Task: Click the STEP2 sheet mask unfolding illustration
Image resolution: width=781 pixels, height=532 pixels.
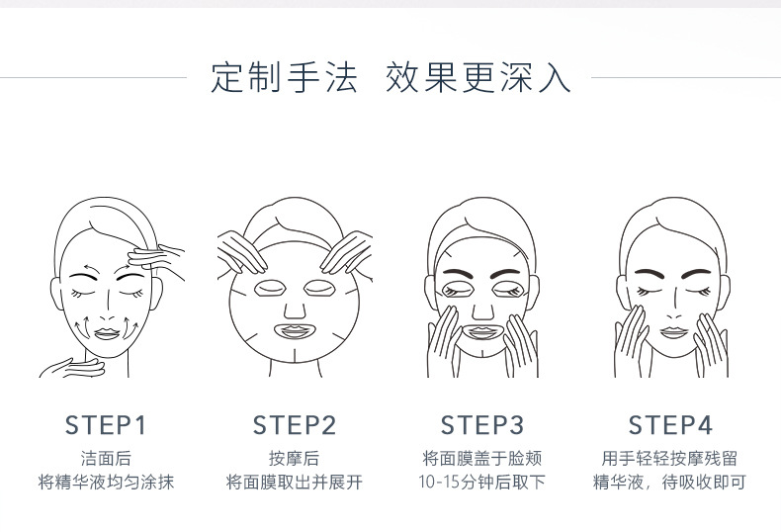Action: tap(295, 288)
